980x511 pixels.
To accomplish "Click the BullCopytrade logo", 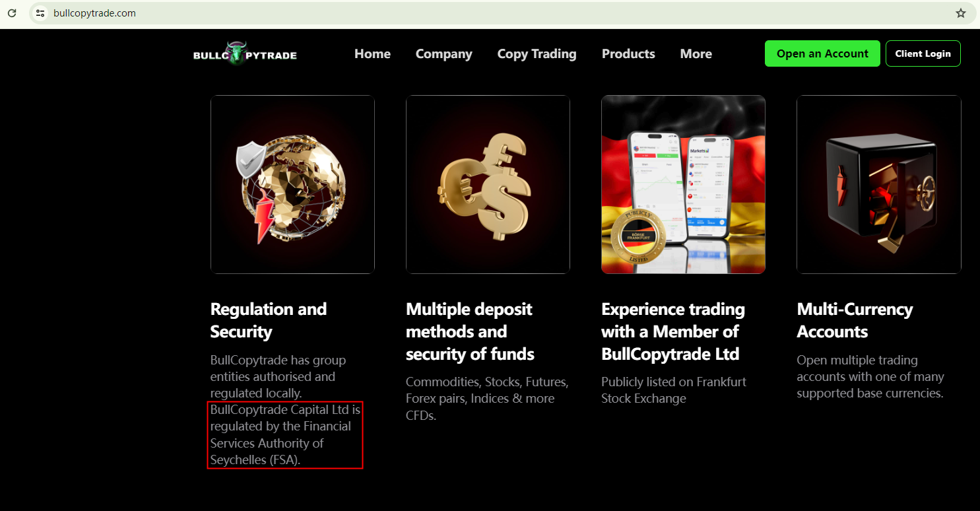I will coord(245,54).
